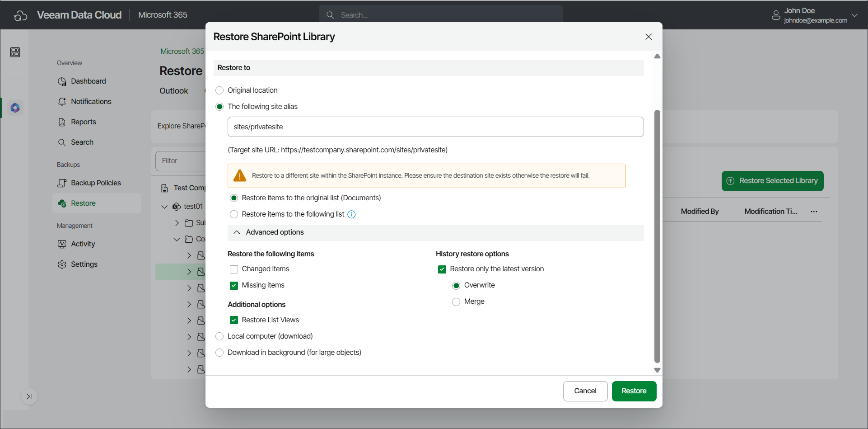
Task: Click Cancel in the restore dialog
Action: coord(585,391)
